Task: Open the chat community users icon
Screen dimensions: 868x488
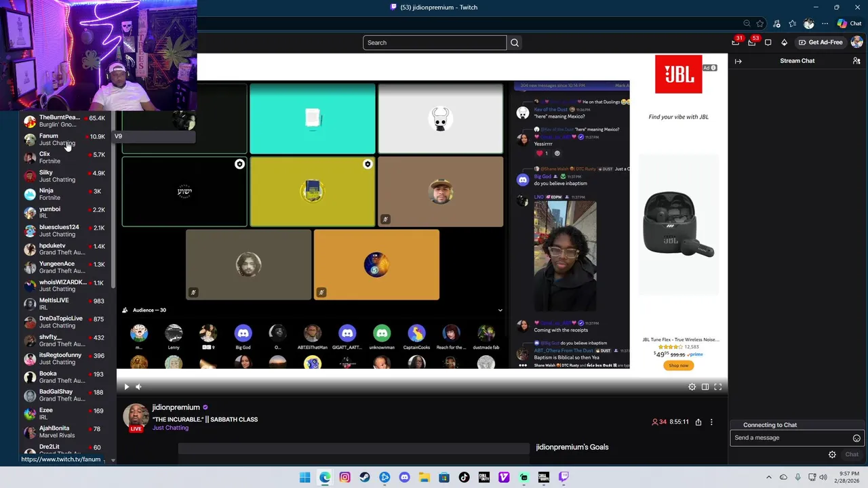Action: (x=856, y=61)
